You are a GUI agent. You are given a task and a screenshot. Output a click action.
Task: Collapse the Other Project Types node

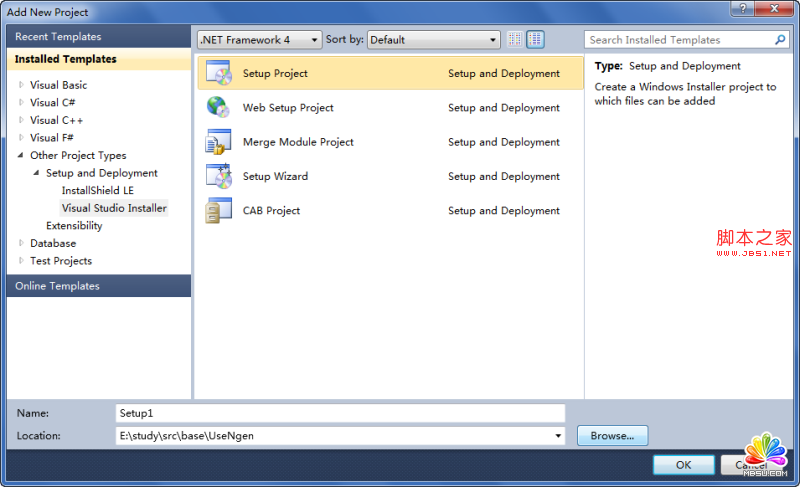click(x=21, y=155)
